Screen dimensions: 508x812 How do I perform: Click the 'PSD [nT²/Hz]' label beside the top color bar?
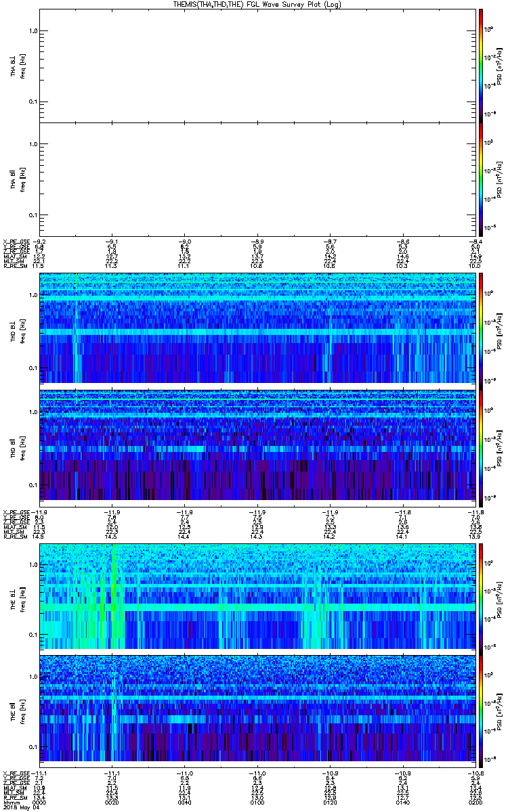(x=498, y=66)
